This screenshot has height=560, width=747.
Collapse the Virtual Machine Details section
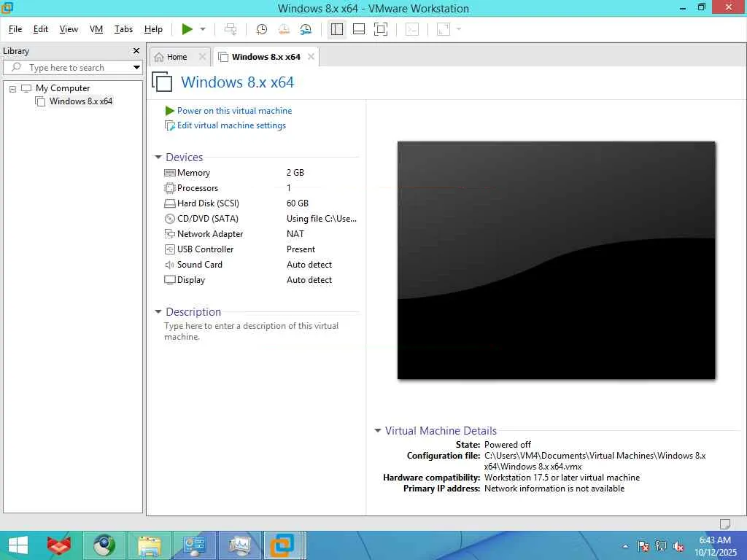point(378,430)
